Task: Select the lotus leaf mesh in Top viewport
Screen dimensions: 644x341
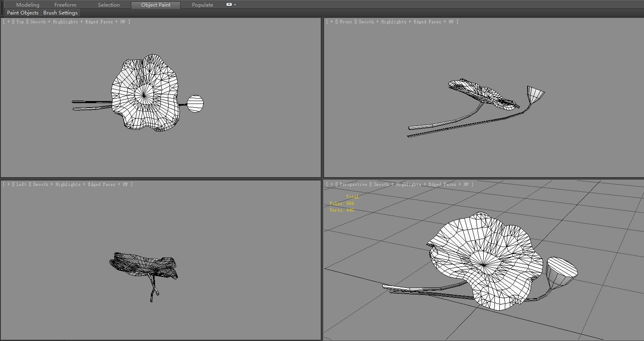Action: 145,93
